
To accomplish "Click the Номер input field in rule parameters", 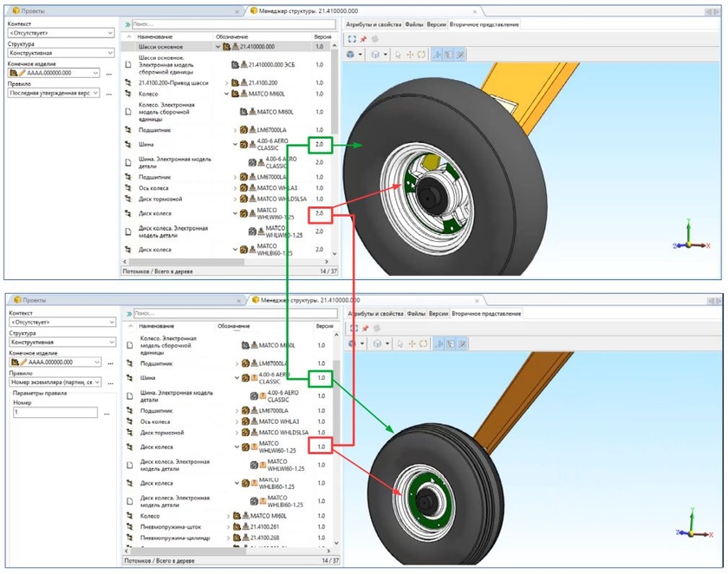I will click(55, 414).
